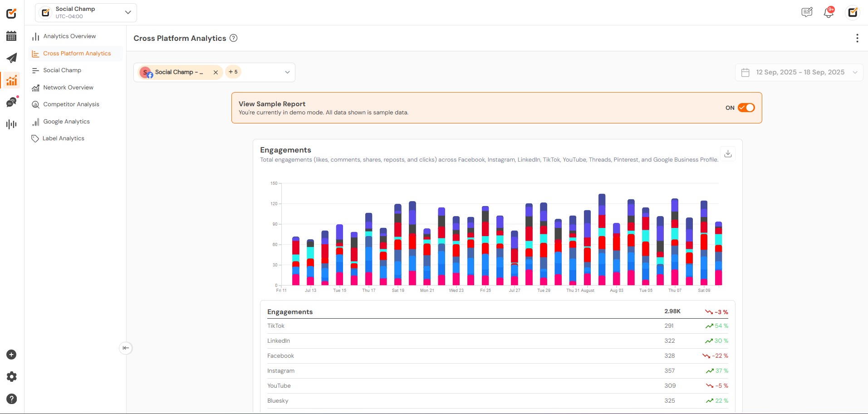
Task: Click the YouTube row label
Action: point(279,386)
